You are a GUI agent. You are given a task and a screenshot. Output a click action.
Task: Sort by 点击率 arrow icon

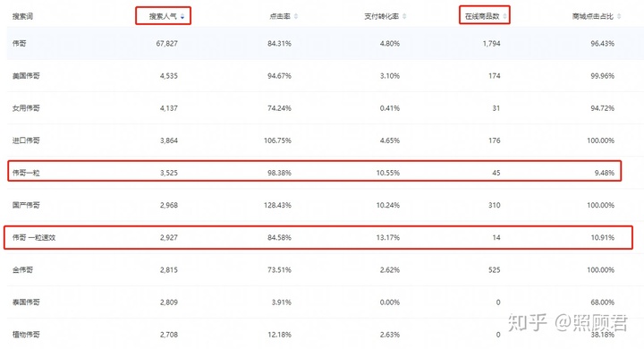pyautogui.click(x=296, y=16)
